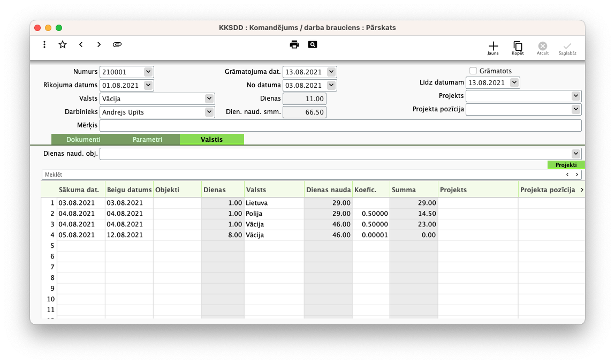The width and height of the screenshot is (615, 364).
Task: Toggle the Grāmatots checkbox
Action: [473, 71]
